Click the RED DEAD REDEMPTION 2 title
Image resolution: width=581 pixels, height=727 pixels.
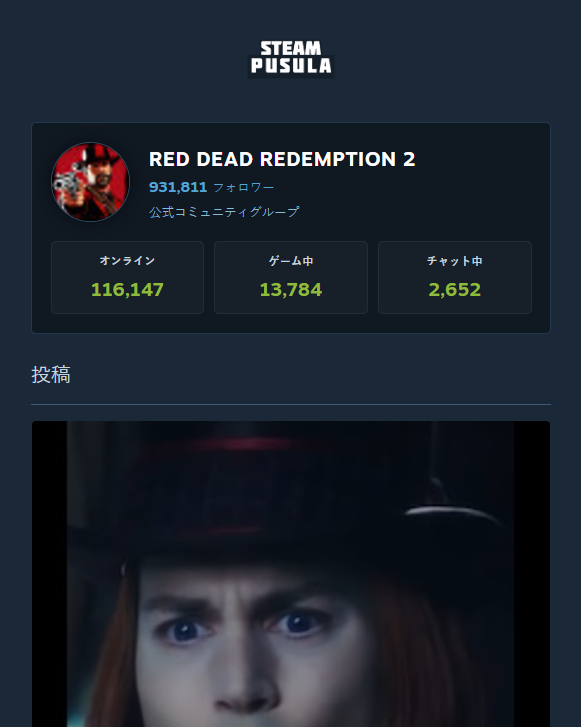click(282, 159)
